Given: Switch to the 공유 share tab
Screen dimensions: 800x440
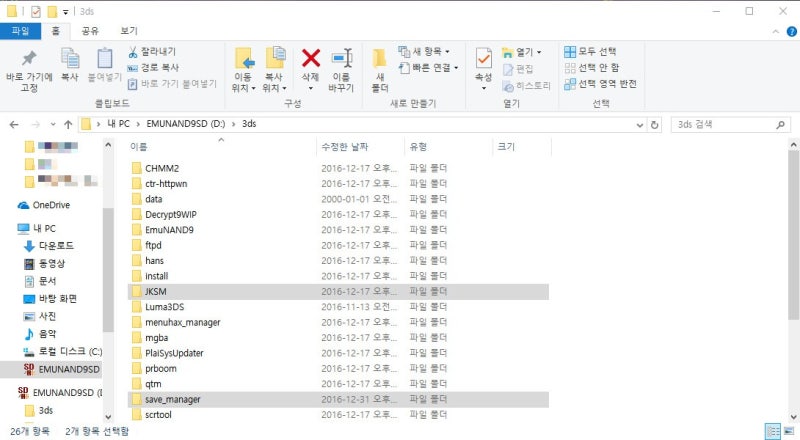Looking at the screenshot, I should click(x=90, y=31).
